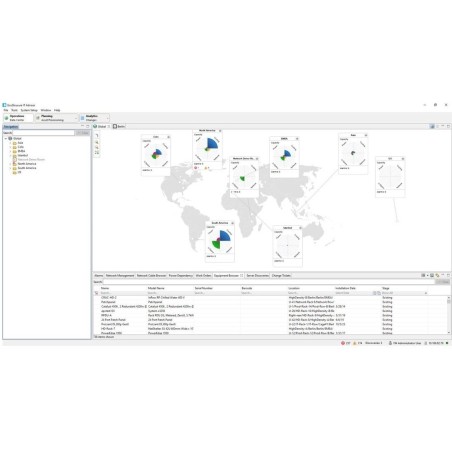The image size is (452, 452).
Task: Click the filter icon beside Name filter row
Action: (x=97, y=293)
